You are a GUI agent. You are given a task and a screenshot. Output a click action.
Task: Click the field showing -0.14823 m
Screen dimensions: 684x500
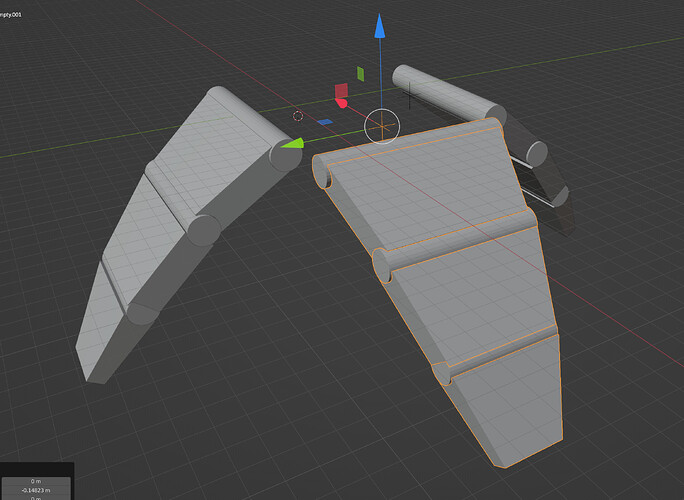[x=36, y=490]
